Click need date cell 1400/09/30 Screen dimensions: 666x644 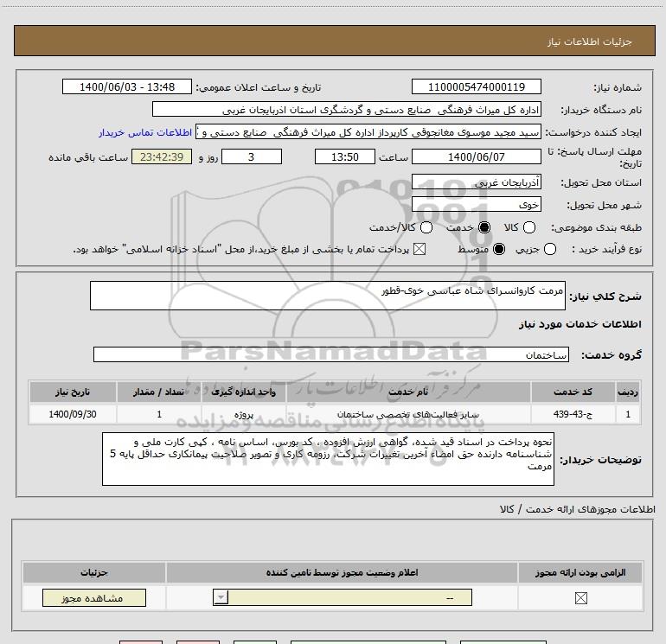point(73,414)
